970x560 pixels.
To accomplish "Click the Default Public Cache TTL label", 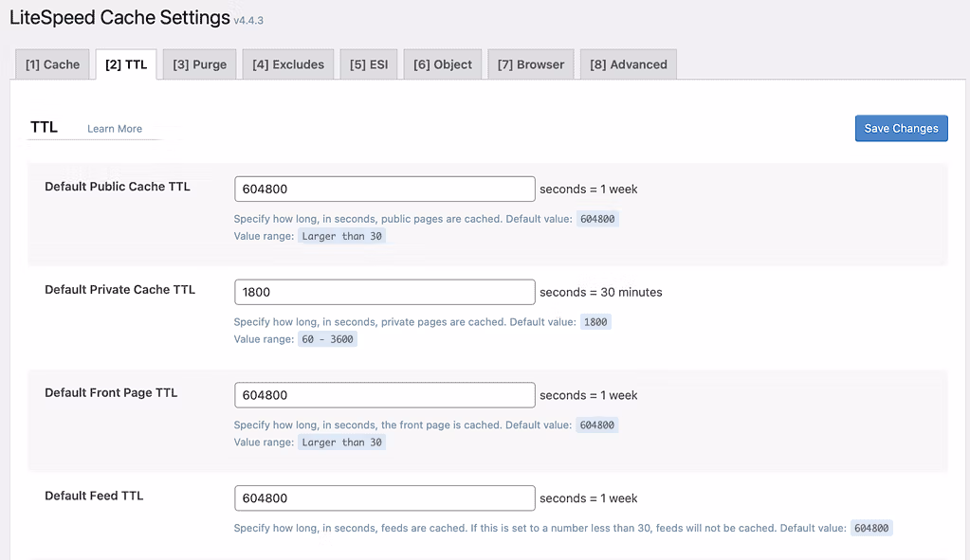I will 118,187.
